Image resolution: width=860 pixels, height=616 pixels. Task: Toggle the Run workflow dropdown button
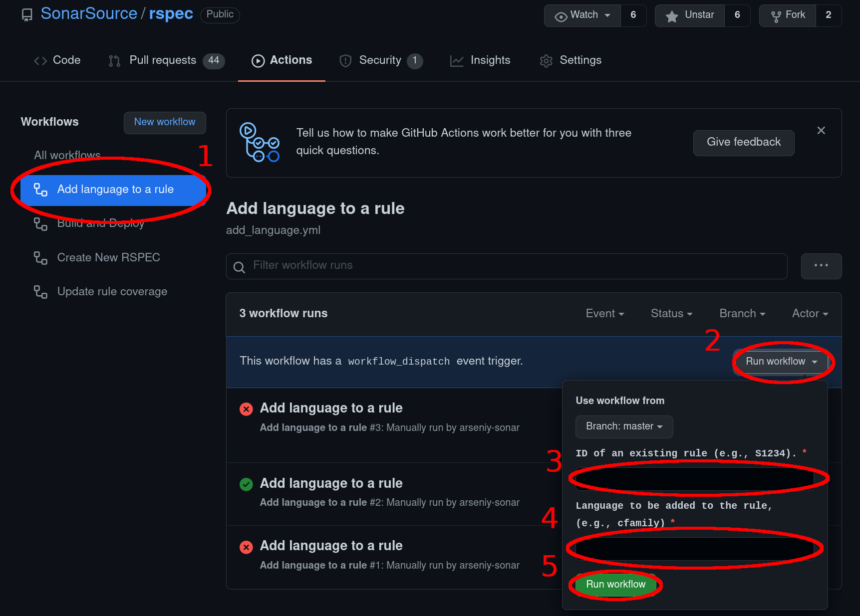click(x=781, y=362)
